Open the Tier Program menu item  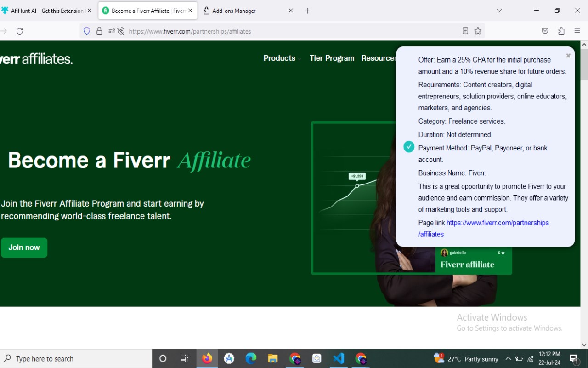pyautogui.click(x=332, y=58)
